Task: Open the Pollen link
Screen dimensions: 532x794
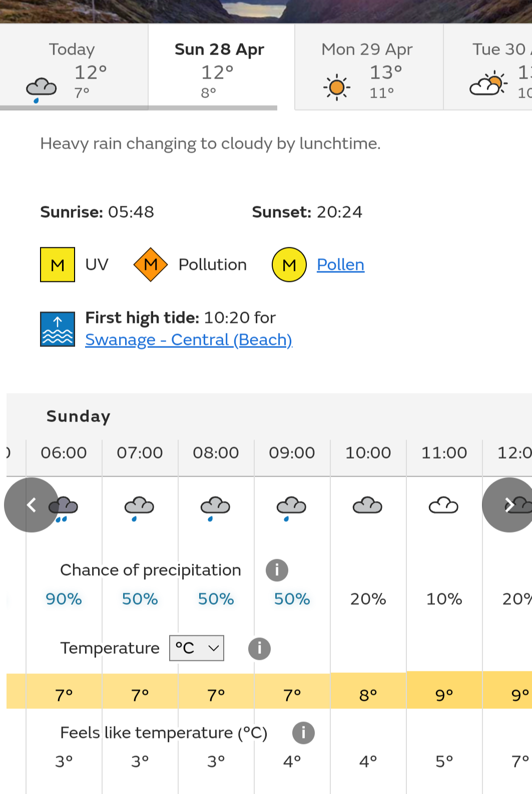Action: pyautogui.click(x=341, y=264)
